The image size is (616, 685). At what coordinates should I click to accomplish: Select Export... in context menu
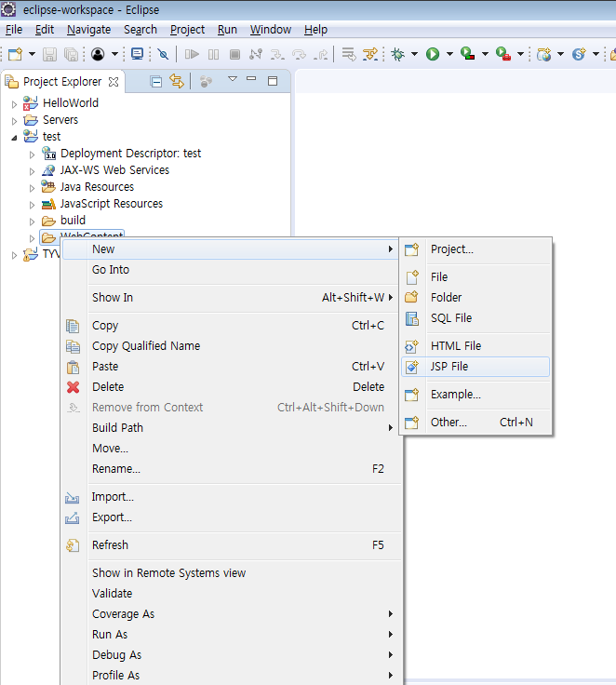tap(231, 517)
